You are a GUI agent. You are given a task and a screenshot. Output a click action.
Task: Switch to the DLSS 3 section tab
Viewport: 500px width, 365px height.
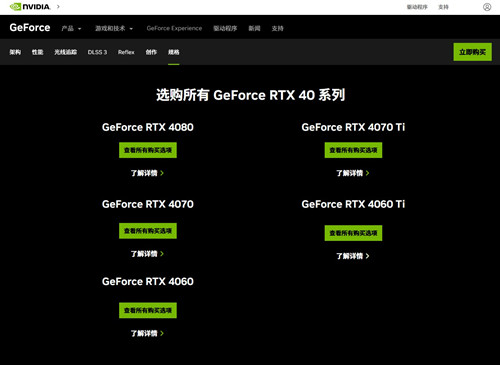[97, 52]
